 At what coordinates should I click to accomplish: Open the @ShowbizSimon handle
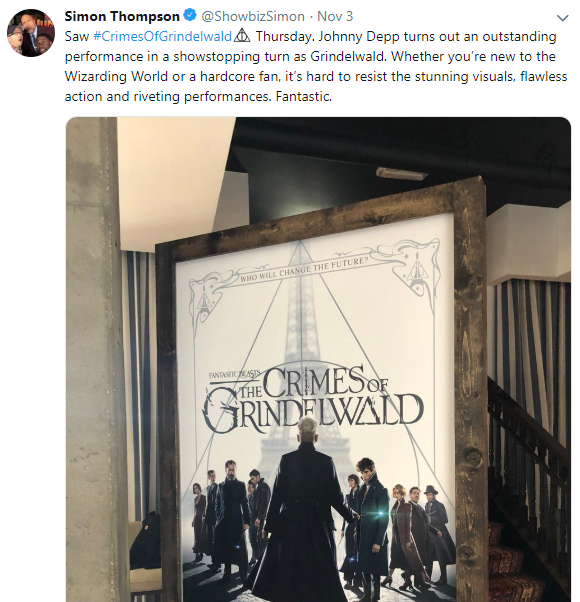[x=253, y=16]
